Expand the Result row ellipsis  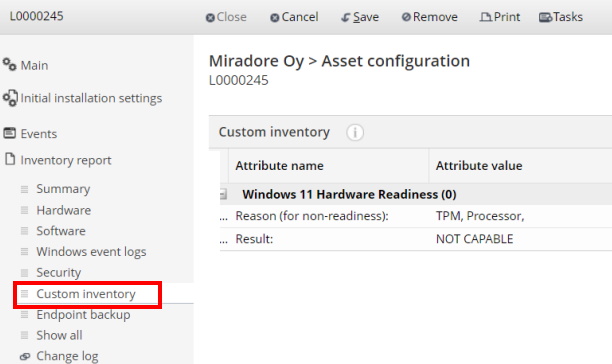[223, 239]
